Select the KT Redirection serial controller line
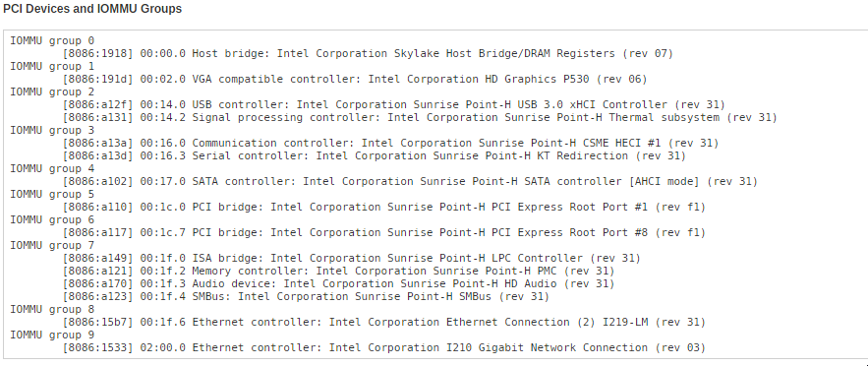The width and height of the screenshot is (868, 366). click(375, 155)
